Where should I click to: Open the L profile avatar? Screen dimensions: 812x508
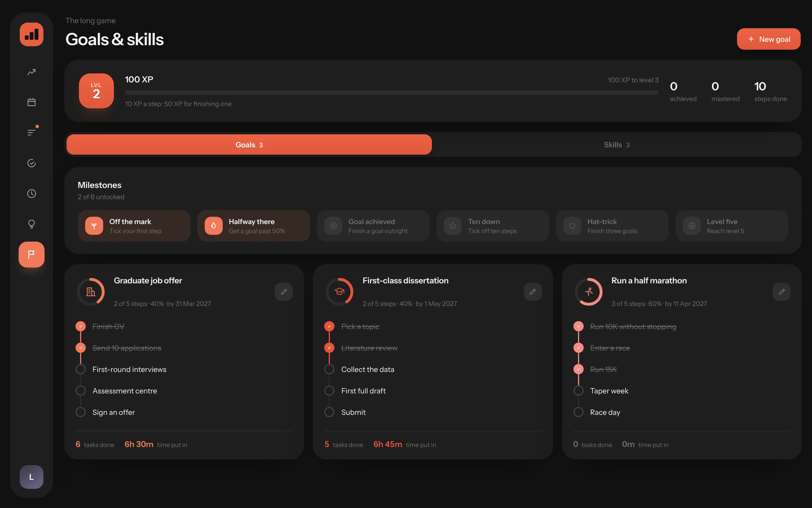click(x=32, y=477)
